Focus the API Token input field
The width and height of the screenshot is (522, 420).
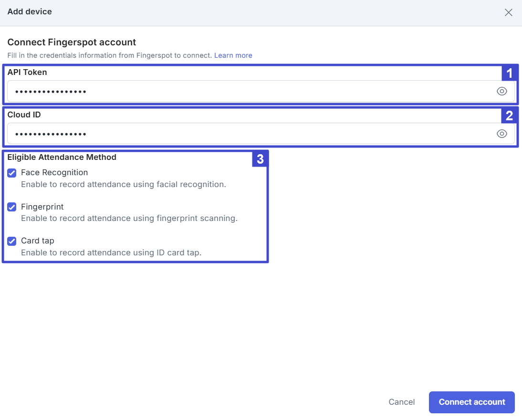(248, 92)
